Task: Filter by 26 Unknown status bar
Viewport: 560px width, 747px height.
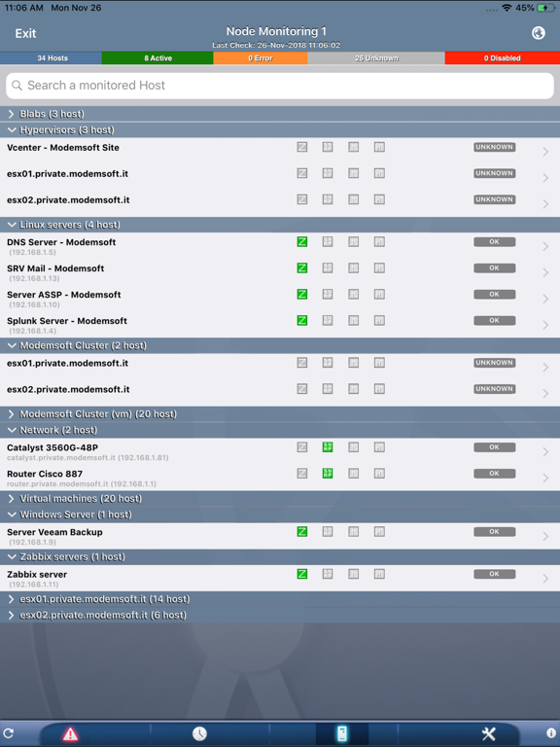Action: click(376, 58)
